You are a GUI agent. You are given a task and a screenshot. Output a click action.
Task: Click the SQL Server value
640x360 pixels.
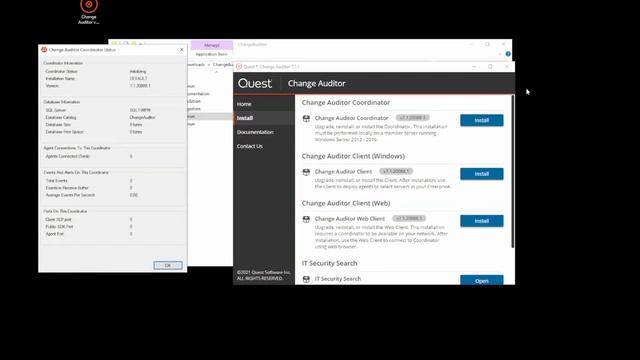[x=140, y=110]
